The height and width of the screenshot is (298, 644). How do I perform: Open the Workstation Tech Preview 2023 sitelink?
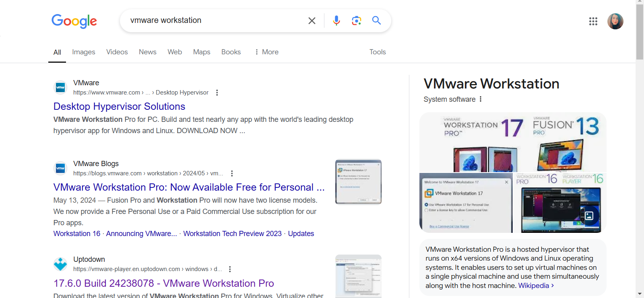tap(233, 234)
